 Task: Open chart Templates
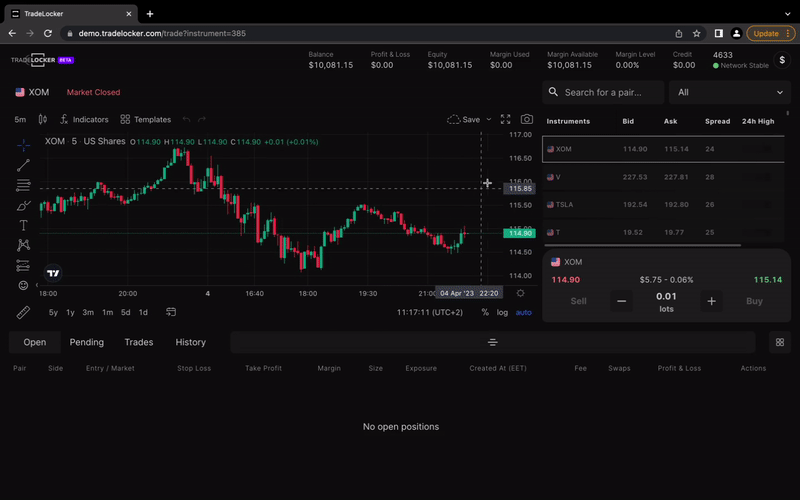(146, 119)
